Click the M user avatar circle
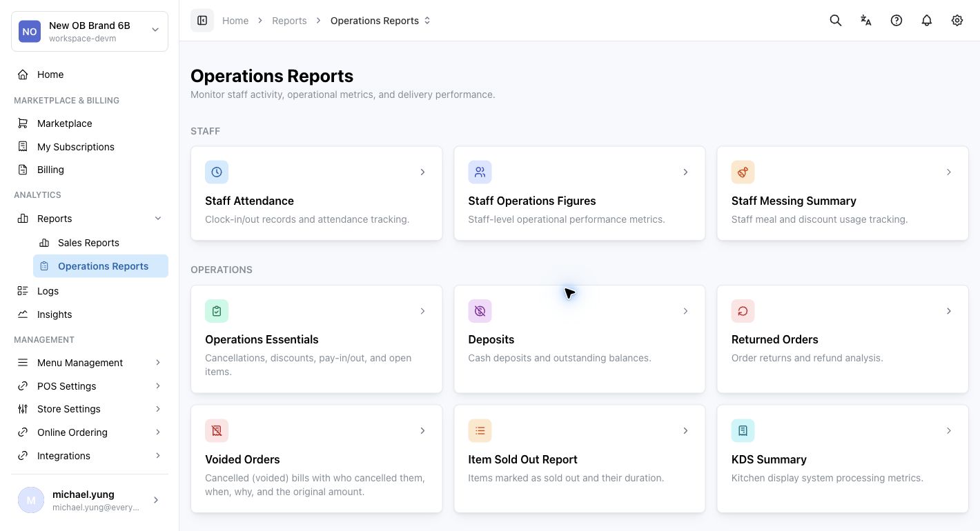980x531 pixels. 31,501
